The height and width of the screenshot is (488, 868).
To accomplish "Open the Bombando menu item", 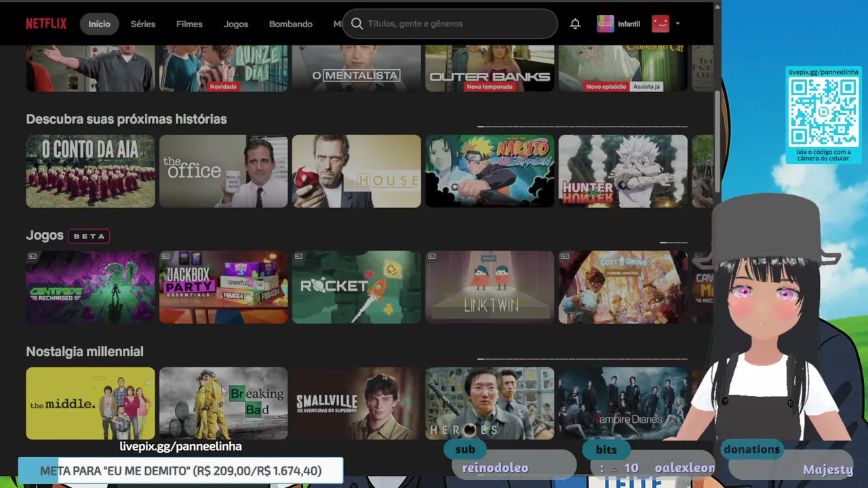I will click(291, 24).
